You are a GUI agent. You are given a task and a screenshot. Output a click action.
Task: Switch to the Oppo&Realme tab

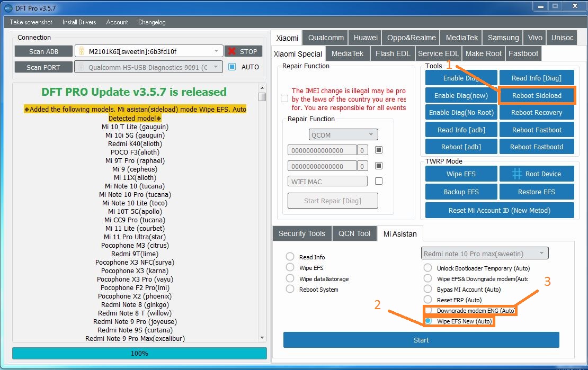(x=412, y=38)
